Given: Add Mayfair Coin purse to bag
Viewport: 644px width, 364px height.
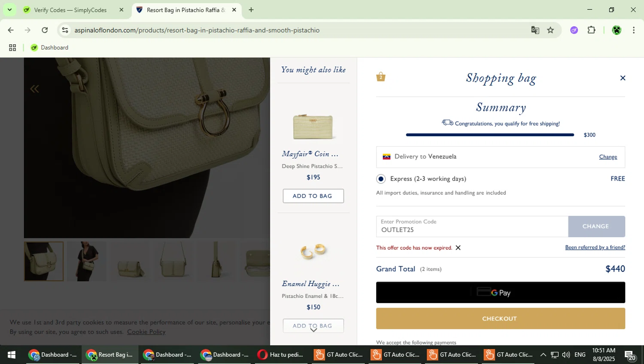Looking at the screenshot, I should coord(313,196).
